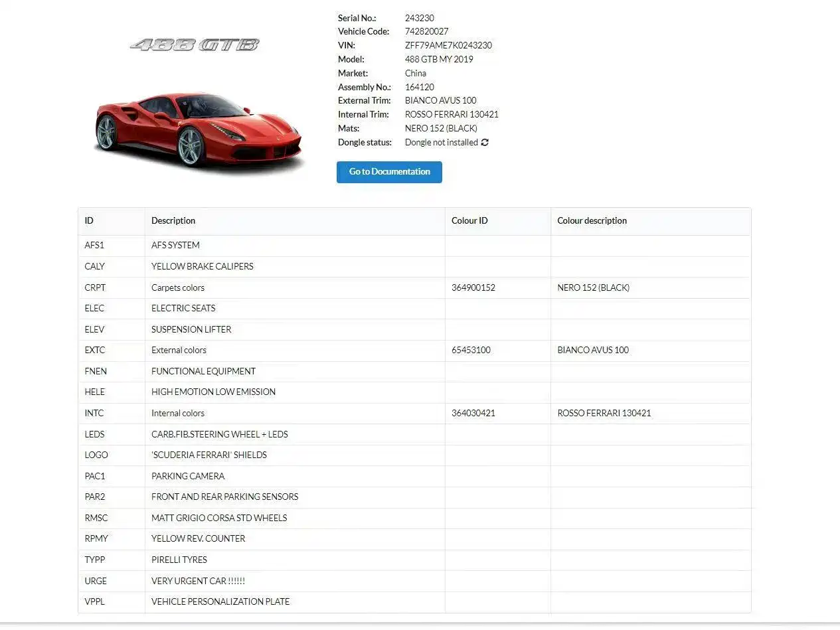Click Serial No. value 243230
The width and height of the screenshot is (840, 630).
pyautogui.click(x=420, y=19)
